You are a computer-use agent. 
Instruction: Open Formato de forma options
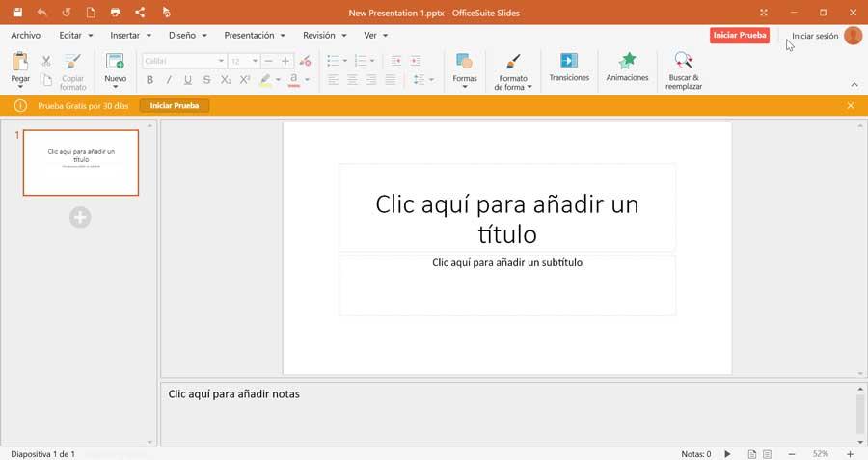click(513, 72)
